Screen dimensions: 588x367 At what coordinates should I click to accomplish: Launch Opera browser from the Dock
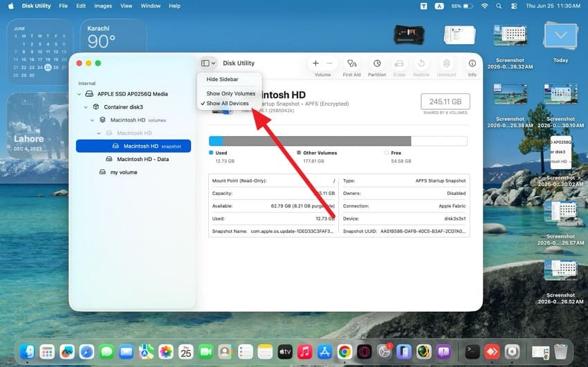coord(364,352)
